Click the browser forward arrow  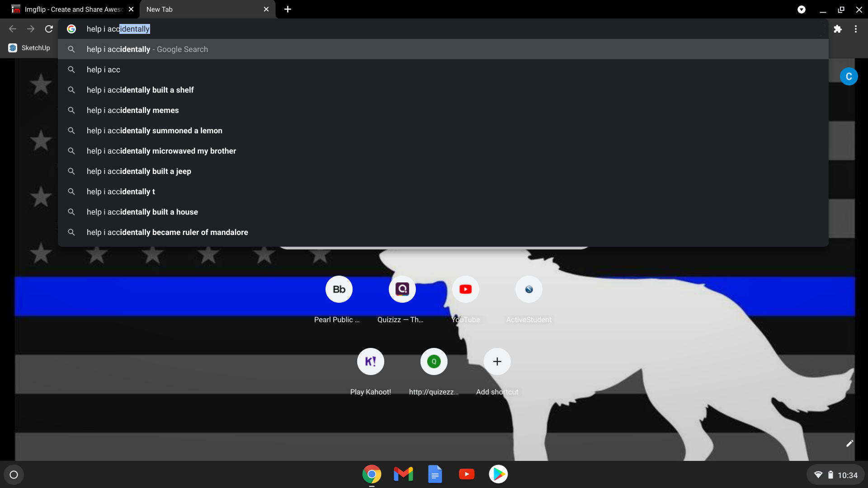click(31, 29)
